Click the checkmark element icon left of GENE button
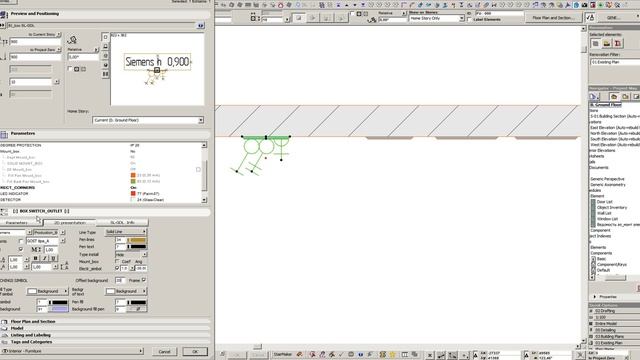Viewport: 640px width, 360px height. (x=590, y=17)
